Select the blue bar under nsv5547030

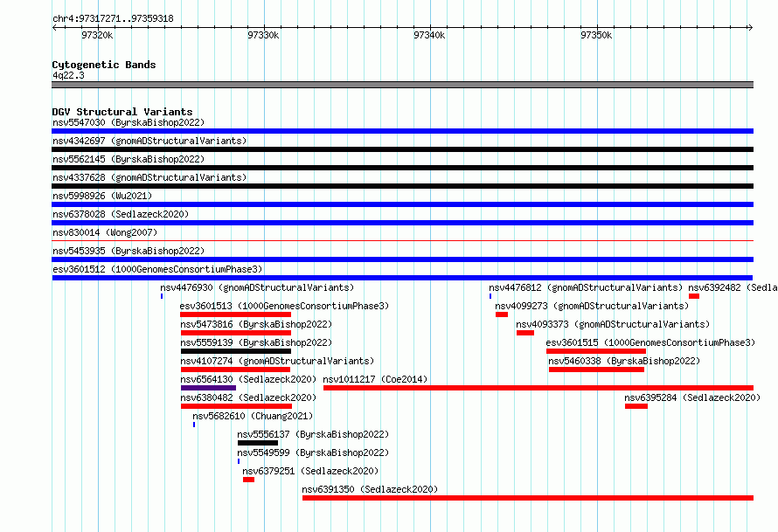(x=402, y=131)
